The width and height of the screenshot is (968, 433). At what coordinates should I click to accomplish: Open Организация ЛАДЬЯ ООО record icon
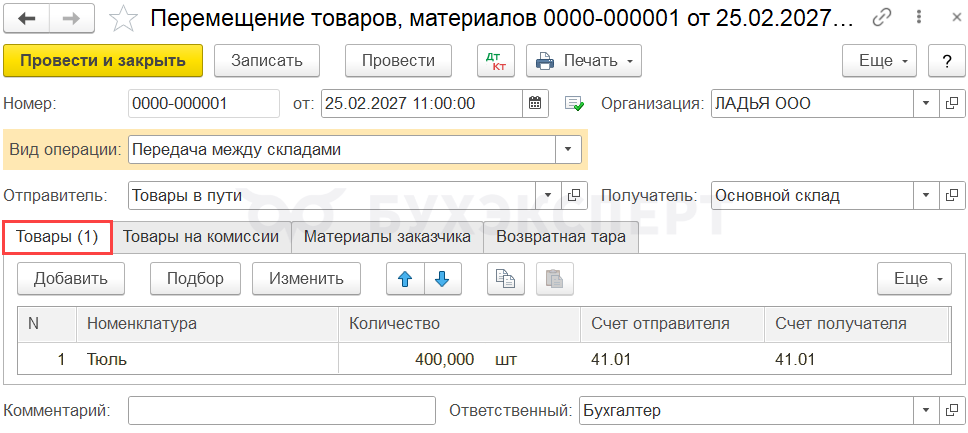coord(951,104)
